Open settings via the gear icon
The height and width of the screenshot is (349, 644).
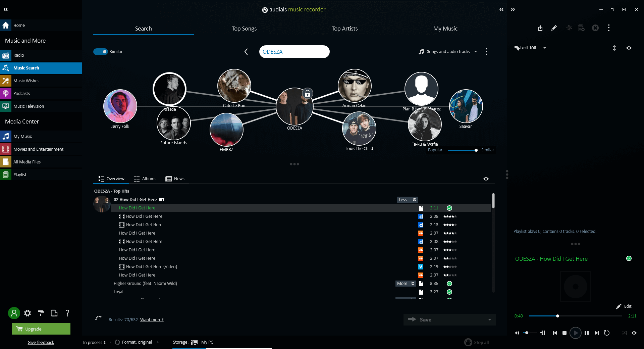(28, 313)
